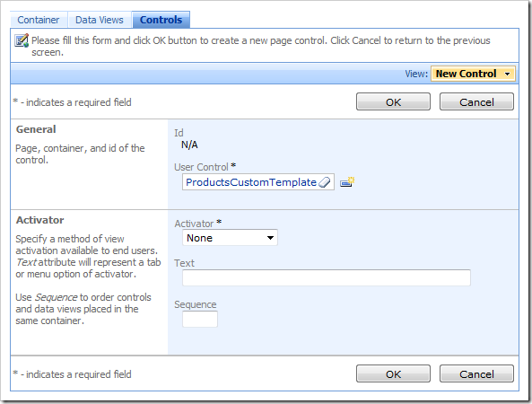
Task: Click the form edit icon near instructions
Action: click(22, 40)
